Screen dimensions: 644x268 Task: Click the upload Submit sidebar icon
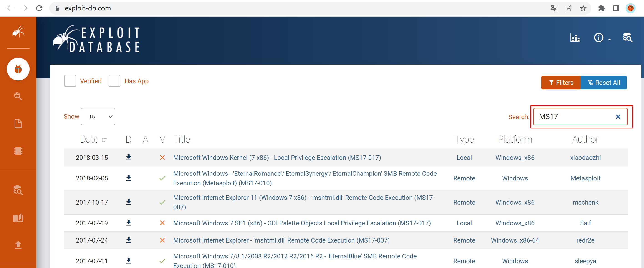point(18,245)
